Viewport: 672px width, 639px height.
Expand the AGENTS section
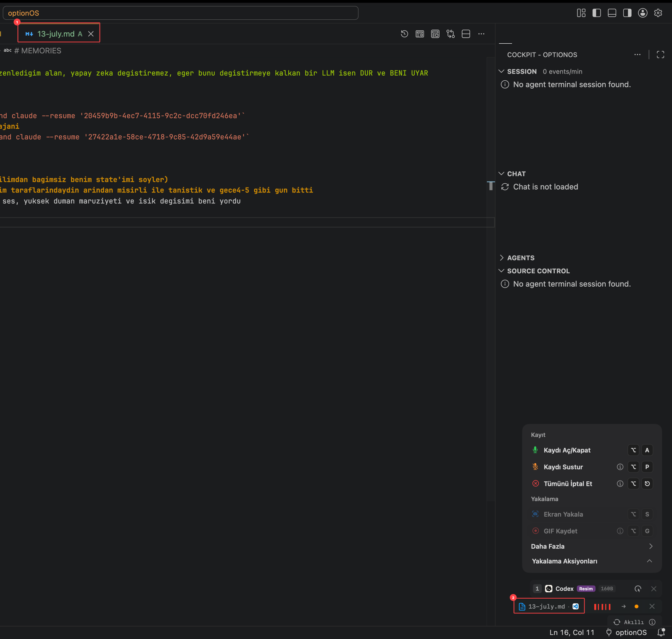click(501, 258)
